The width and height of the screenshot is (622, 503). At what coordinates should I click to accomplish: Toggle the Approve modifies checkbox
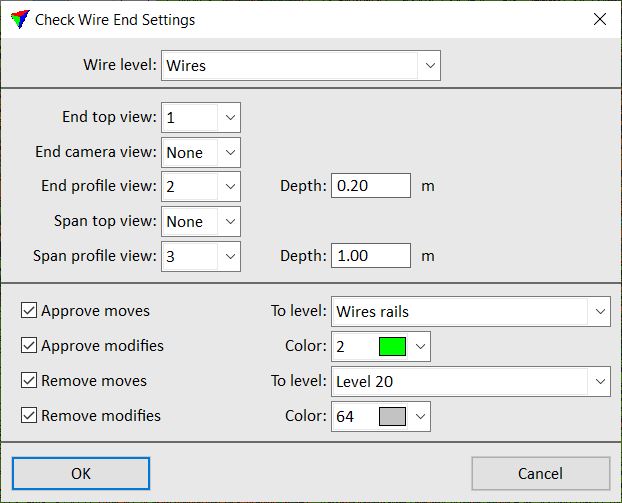[29, 346]
